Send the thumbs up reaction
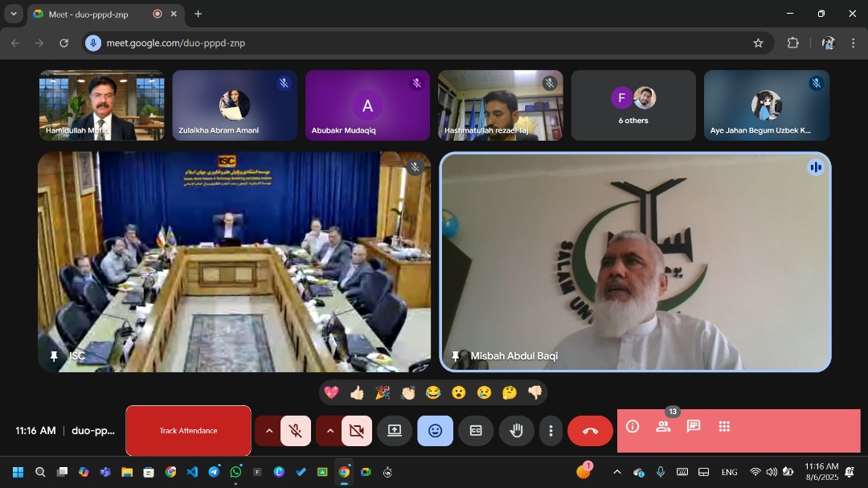868x488 pixels. (357, 393)
